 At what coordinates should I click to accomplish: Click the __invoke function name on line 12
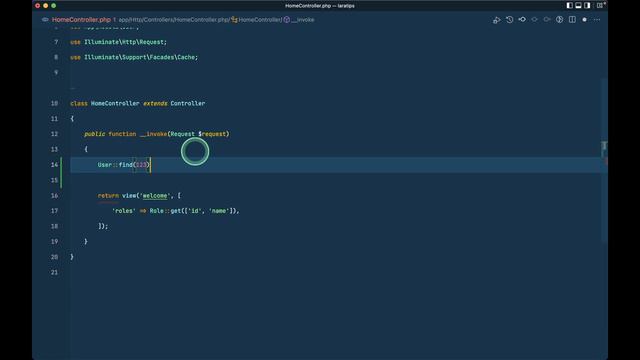[x=153, y=134]
